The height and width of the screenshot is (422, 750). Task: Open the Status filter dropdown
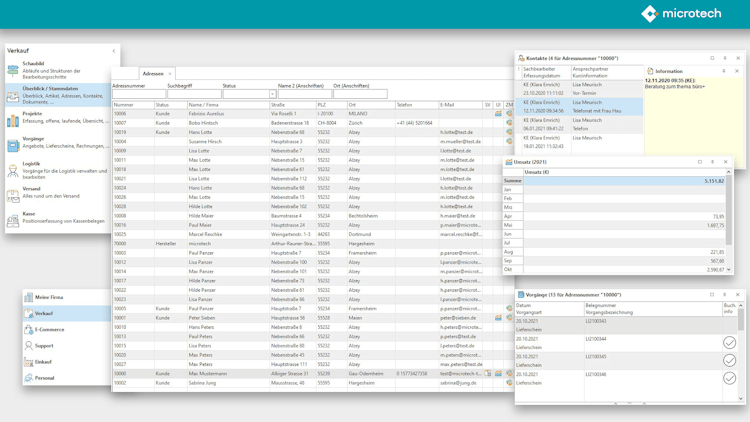click(272, 94)
